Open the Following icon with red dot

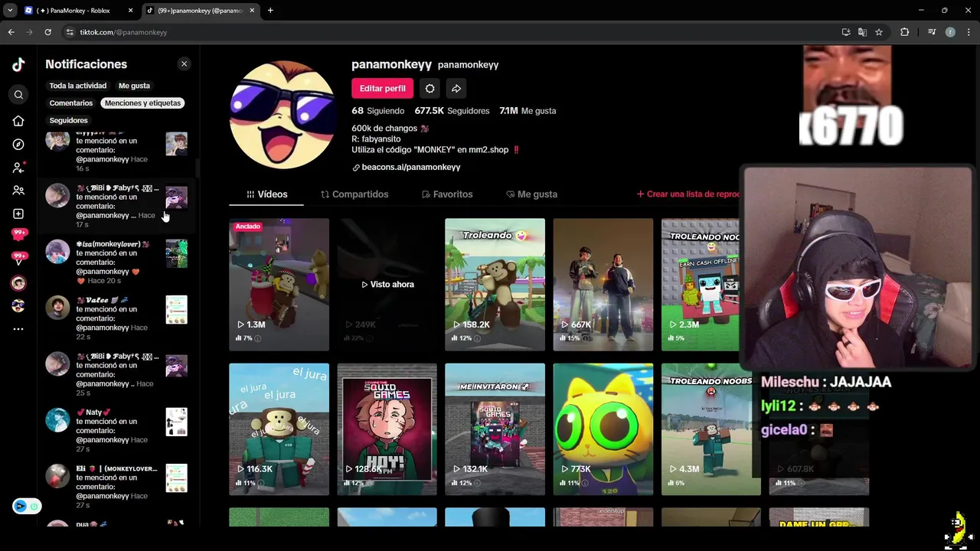pyautogui.click(x=18, y=168)
